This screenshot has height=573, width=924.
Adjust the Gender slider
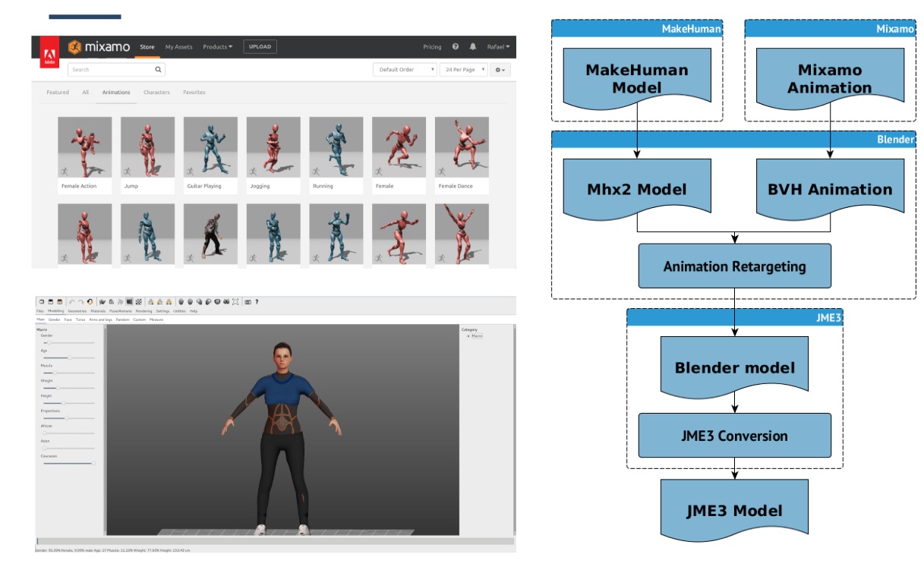tap(68, 343)
